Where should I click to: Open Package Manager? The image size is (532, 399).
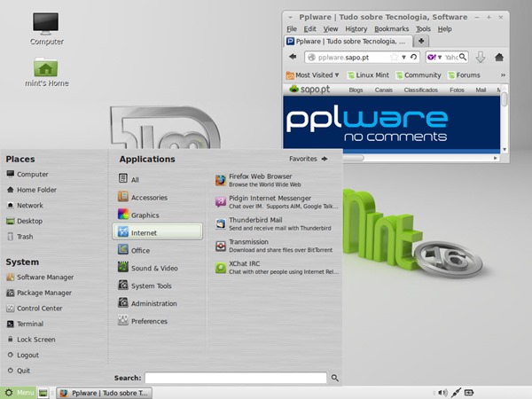click(39, 293)
